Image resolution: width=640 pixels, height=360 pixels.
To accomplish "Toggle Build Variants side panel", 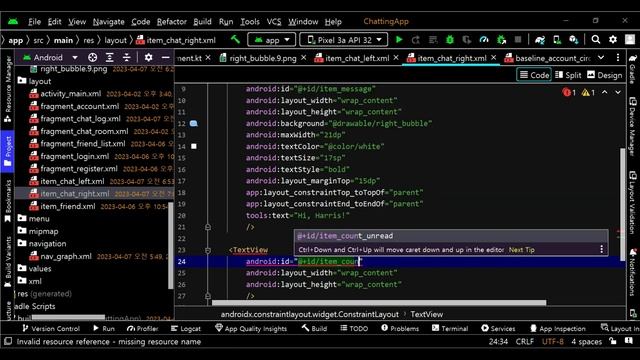I will click(7, 262).
